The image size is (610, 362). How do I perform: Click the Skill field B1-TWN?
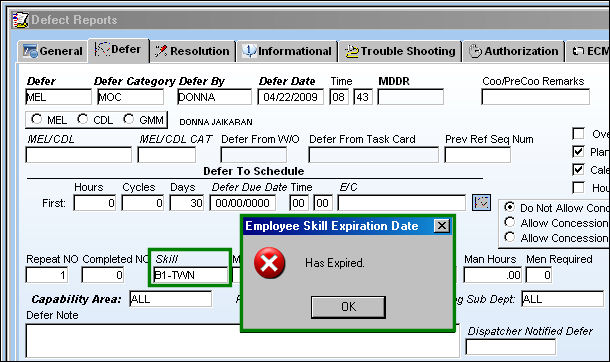(x=191, y=275)
